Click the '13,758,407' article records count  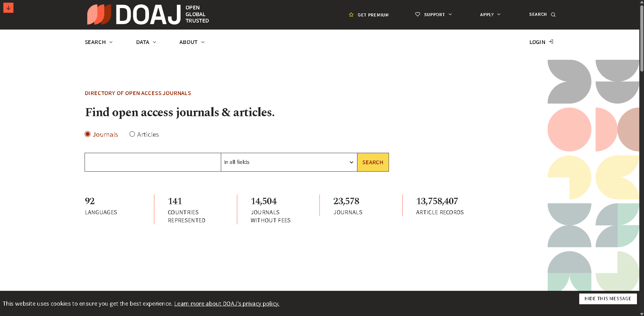(x=437, y=201)
